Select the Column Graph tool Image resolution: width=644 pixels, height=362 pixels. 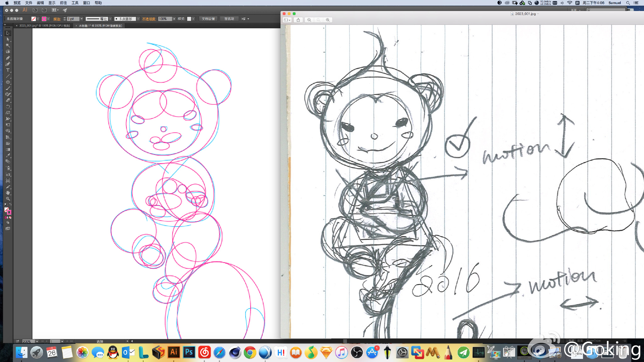point(8,174)
